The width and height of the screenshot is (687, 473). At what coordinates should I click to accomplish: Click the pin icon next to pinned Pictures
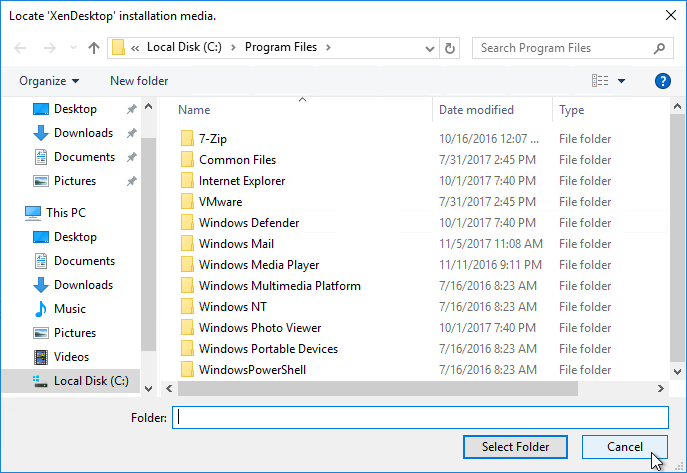point(131,181)
